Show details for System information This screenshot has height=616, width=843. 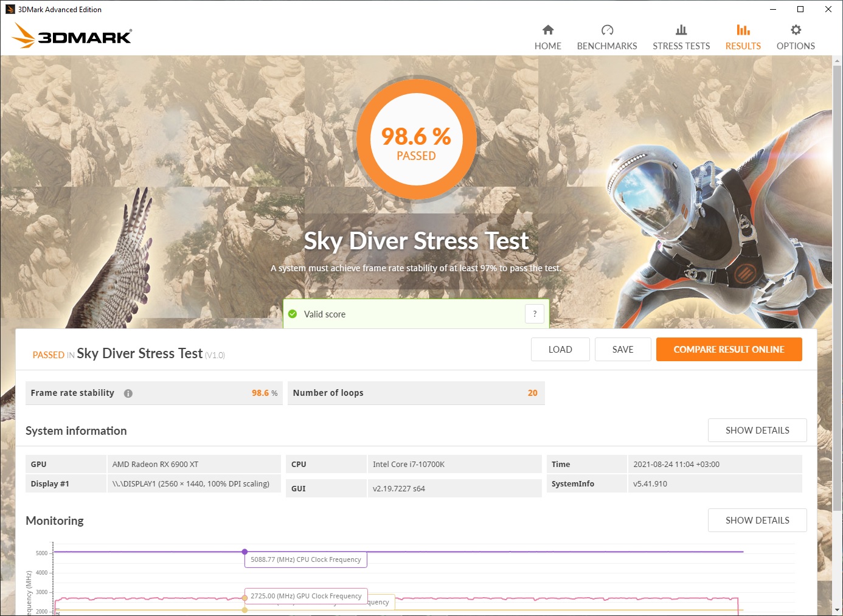[757, 431]
